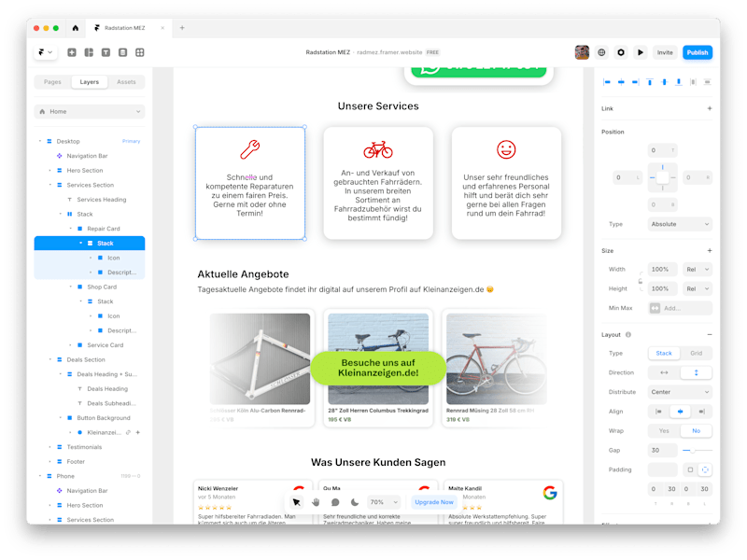747x560 pixels.
Task: Set stack Align to start
Action: (658, 412)
